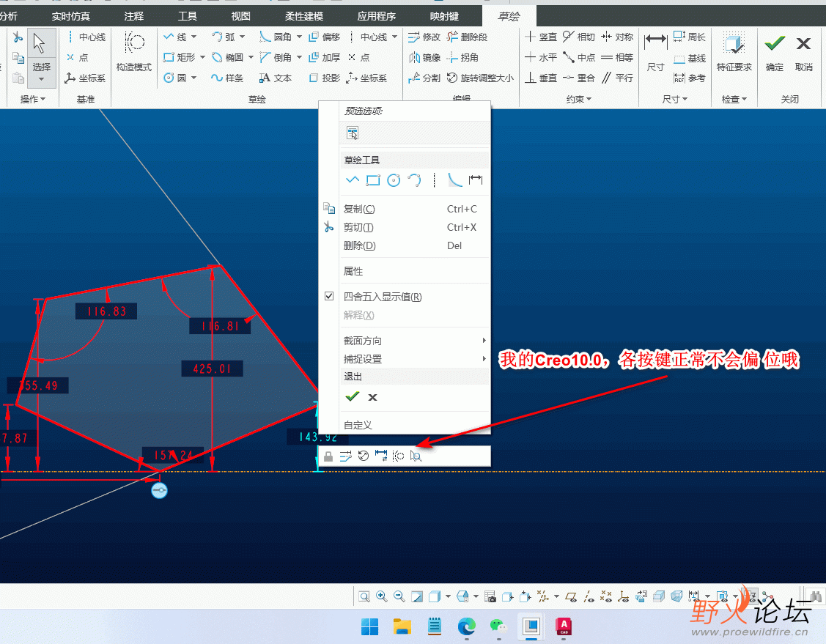The height and width of the screenshot is (644, 826).
Task: Select the 倒角 (Chamfer) tool
Action: [276, 57]
